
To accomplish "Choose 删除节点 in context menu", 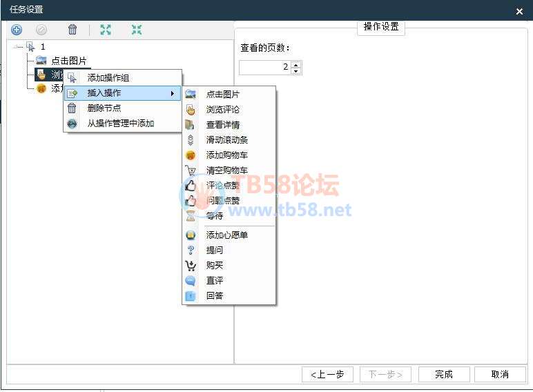I will click(x=122, y=108).
